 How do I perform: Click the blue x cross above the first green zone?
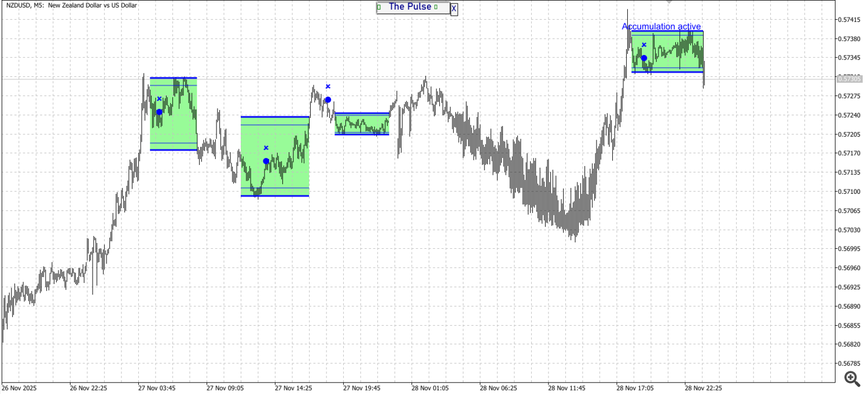[159, 98]
